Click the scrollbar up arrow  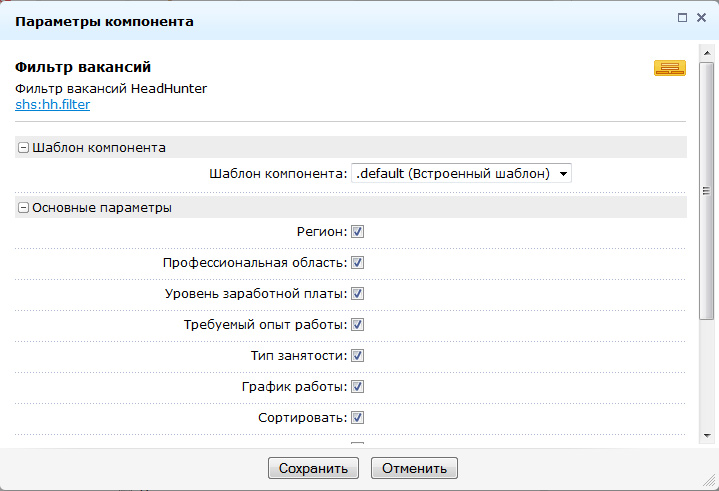706,49
